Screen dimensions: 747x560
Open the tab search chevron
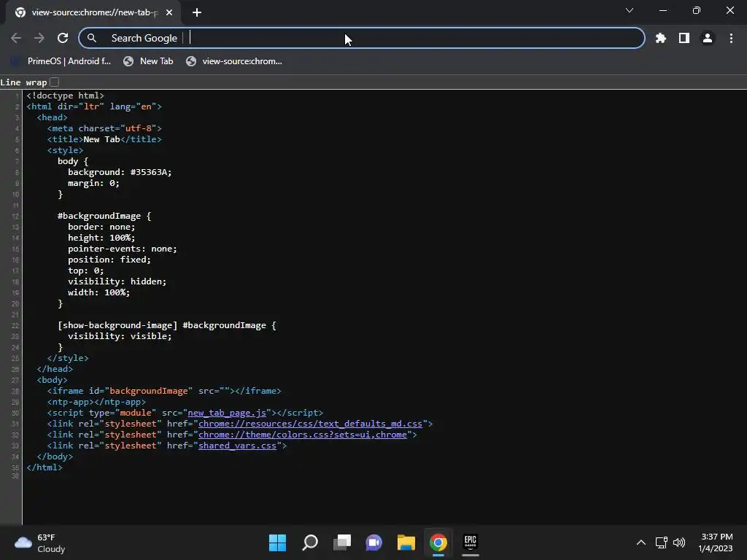630,10
